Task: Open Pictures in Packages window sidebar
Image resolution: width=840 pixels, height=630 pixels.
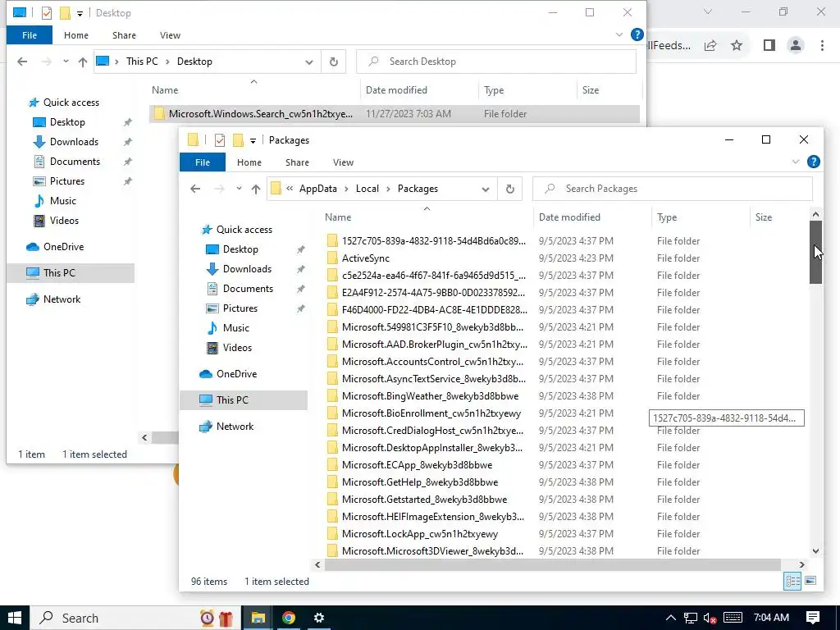Action: 240,308
